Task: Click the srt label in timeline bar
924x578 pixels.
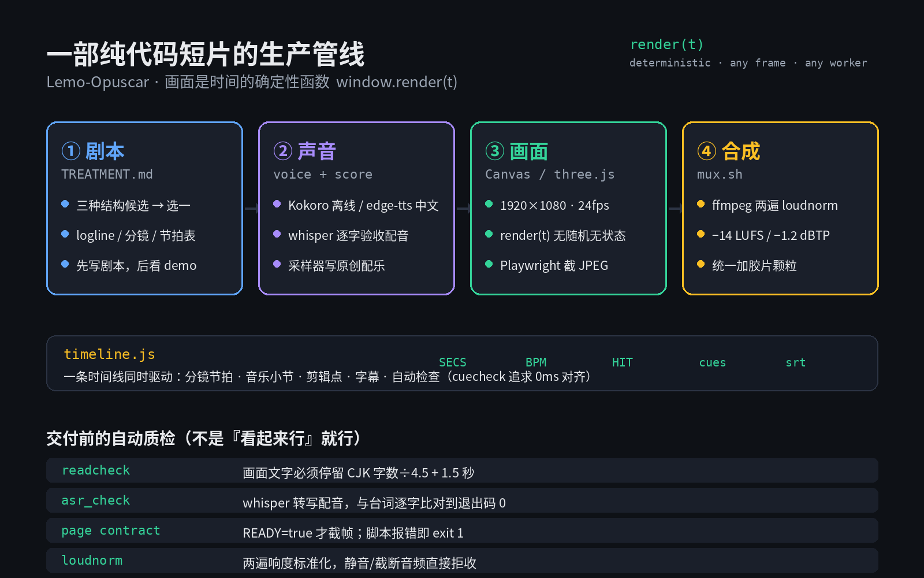Action: 796,362
